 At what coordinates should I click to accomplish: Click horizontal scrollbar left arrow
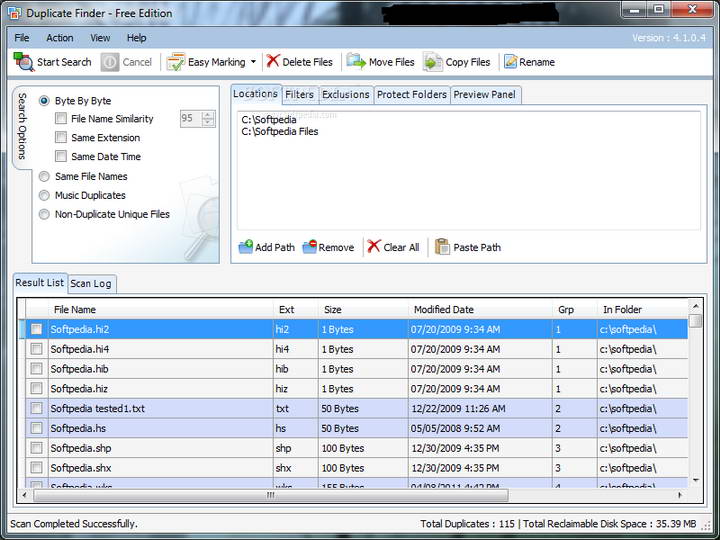point(24,495)
